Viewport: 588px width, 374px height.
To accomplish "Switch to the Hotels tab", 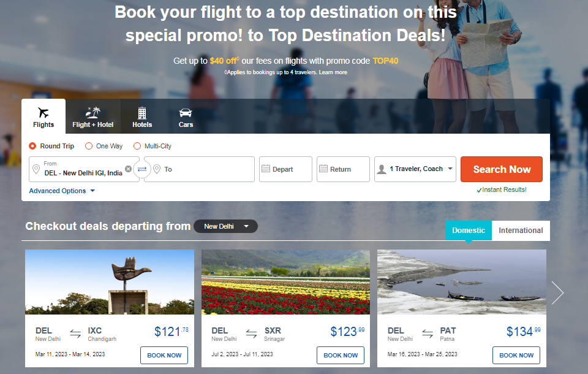I will tap(142, 116).
